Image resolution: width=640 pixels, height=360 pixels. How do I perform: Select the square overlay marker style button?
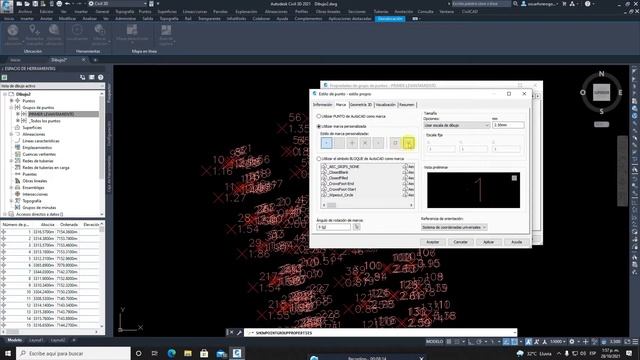(x=395, y=143)
